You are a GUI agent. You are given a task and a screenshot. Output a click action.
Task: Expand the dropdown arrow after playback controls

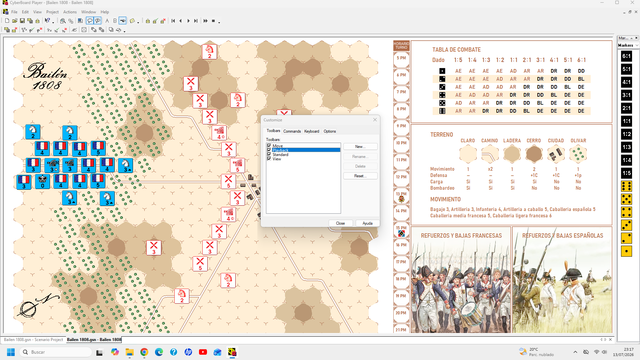(219, 22)
